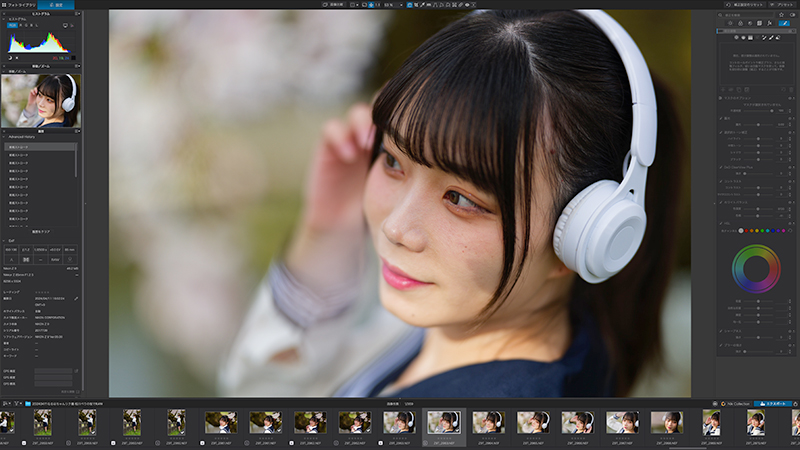Viewport: 800px width, 450px height.
Task: Select the magenta HSL channel swatch
Action: point(784,231)
